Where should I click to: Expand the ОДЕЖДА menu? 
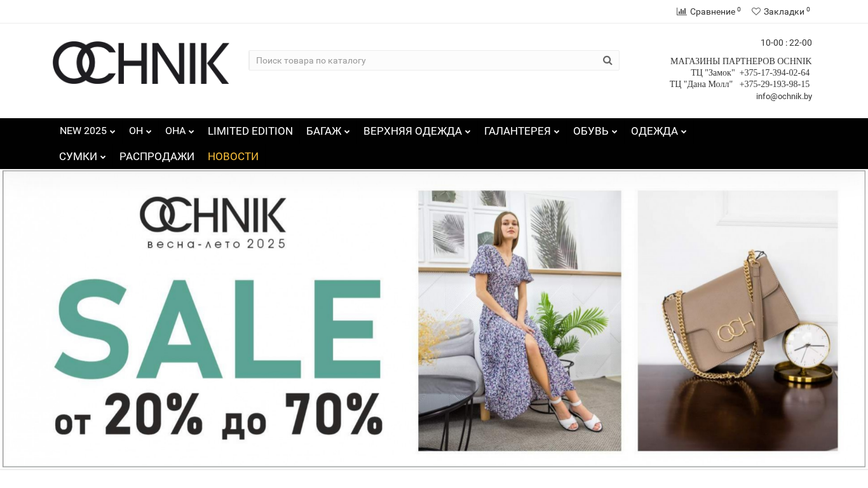coord(659,131)
